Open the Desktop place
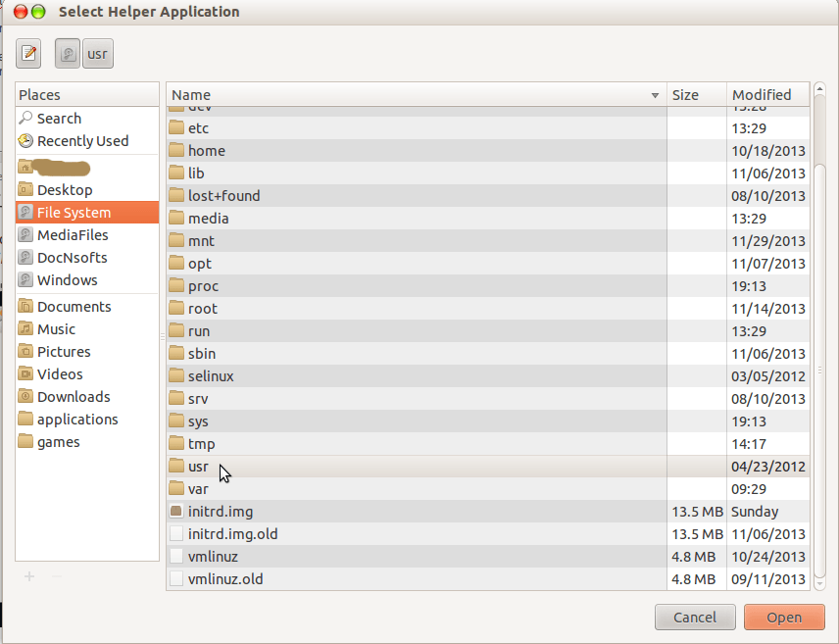Image resolution: width=839 pixels, height=644 pixels. 65,190
